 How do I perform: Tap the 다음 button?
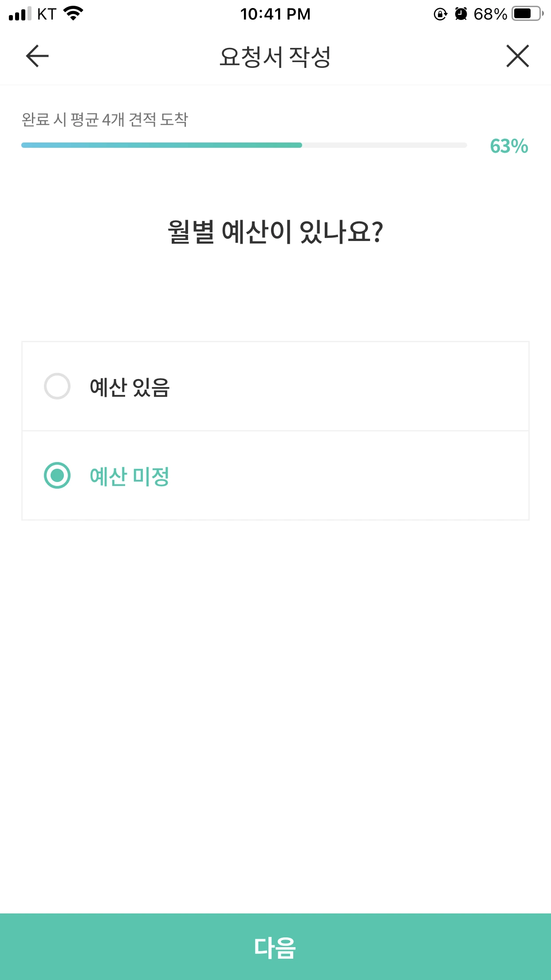pos(275,947)
